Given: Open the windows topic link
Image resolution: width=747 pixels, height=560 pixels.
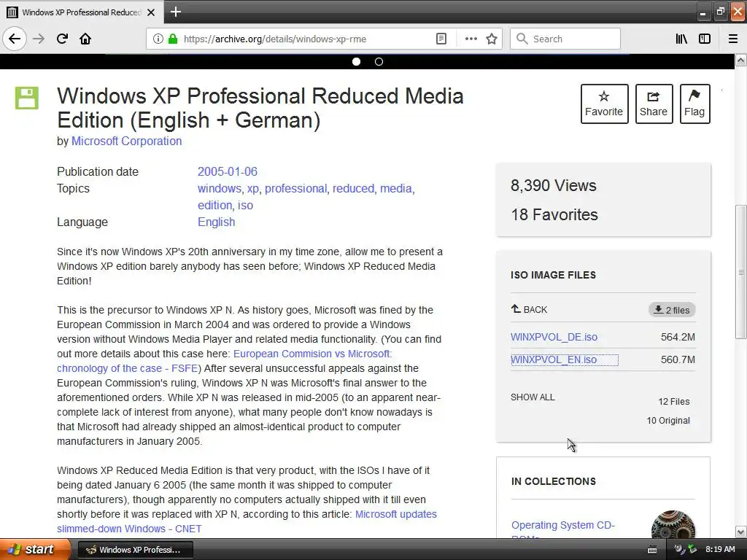Looking at the screenshot, I should click(x=219, y=189).
